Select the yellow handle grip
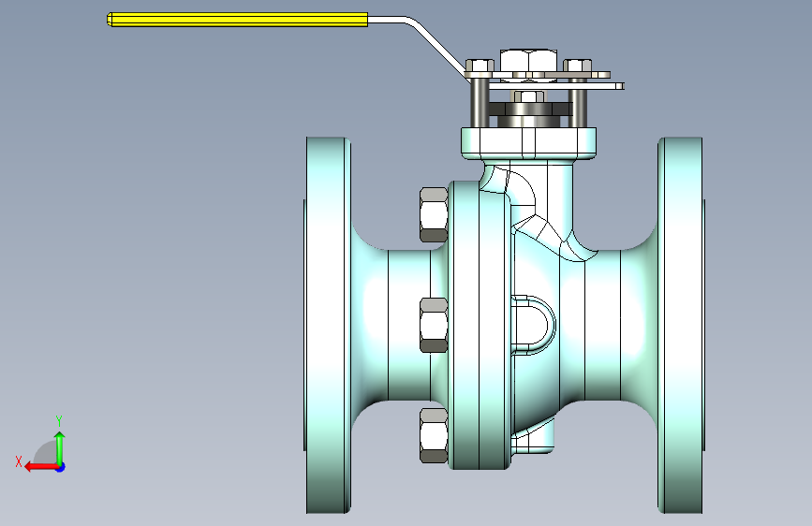812x526 pixels. [237, 20]
